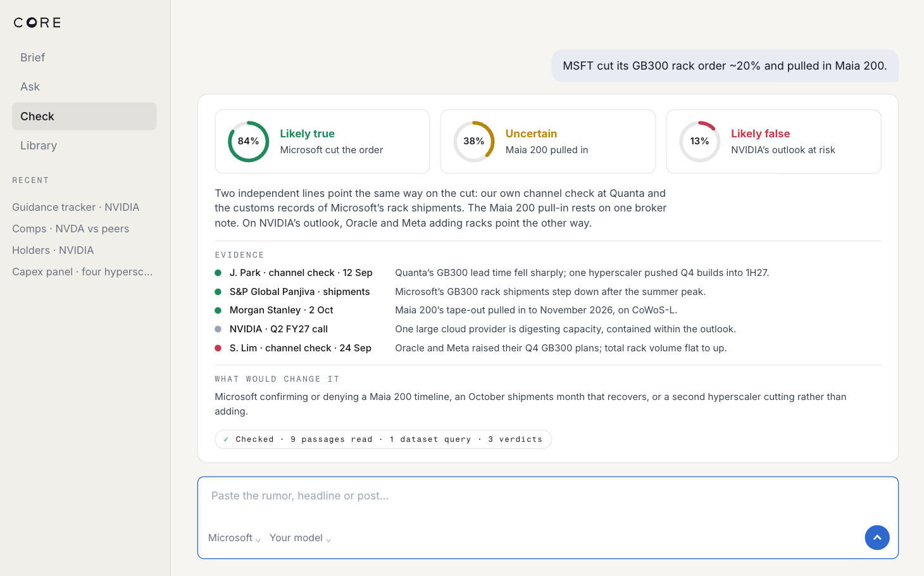The height and width of the screenshot is (576, 924).
Task: Open the Microsoft company dropdown
Action: (235, 538)
